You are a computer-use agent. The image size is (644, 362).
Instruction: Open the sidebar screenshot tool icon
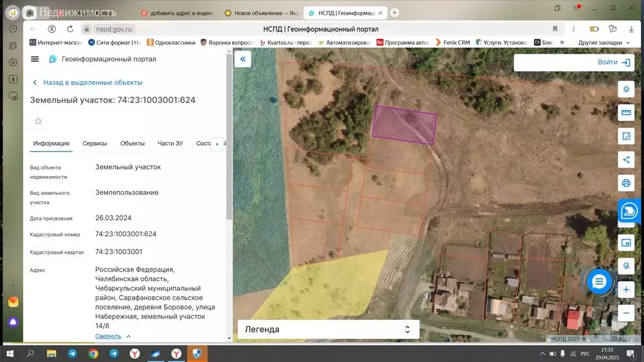[13, 96]
